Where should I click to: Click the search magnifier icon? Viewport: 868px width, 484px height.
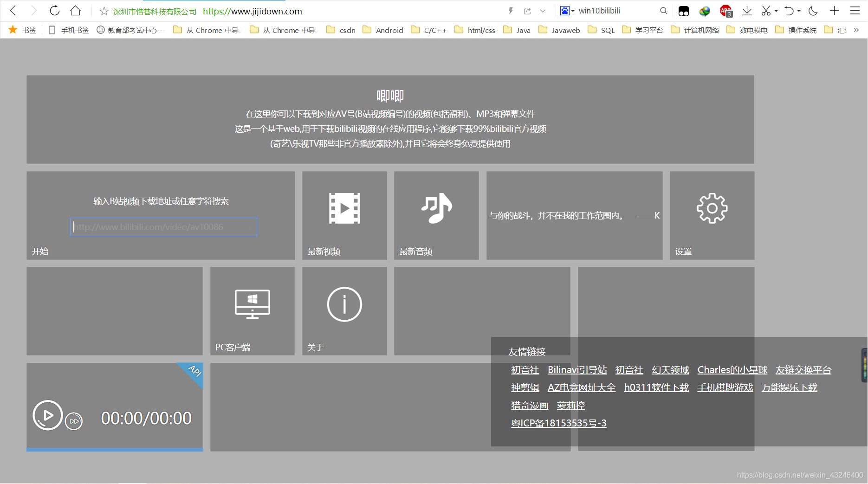click(663, 11)
